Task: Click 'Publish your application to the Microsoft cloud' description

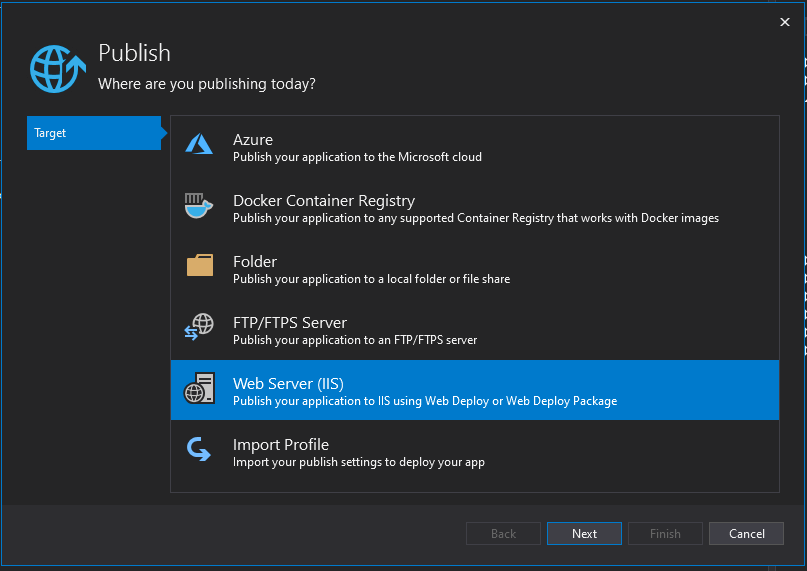Action: pyautogui.click(x=357, y=157)
